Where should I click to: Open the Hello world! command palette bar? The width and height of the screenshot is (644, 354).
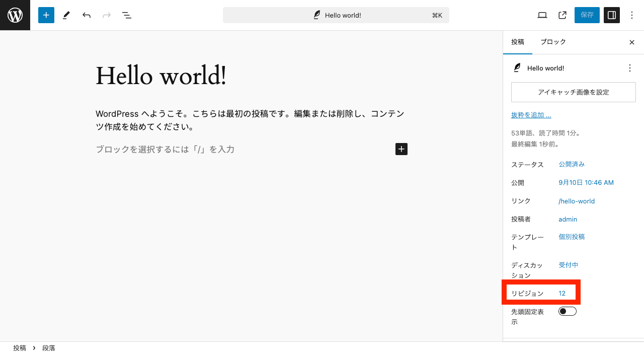coord(336,15)
